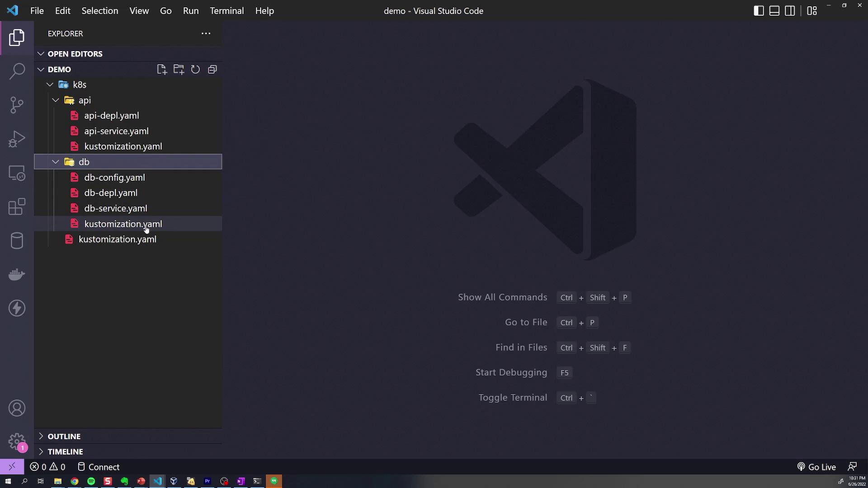Open the Selection menu
Viewport: 868px width, 488px height.
[99, 11]
